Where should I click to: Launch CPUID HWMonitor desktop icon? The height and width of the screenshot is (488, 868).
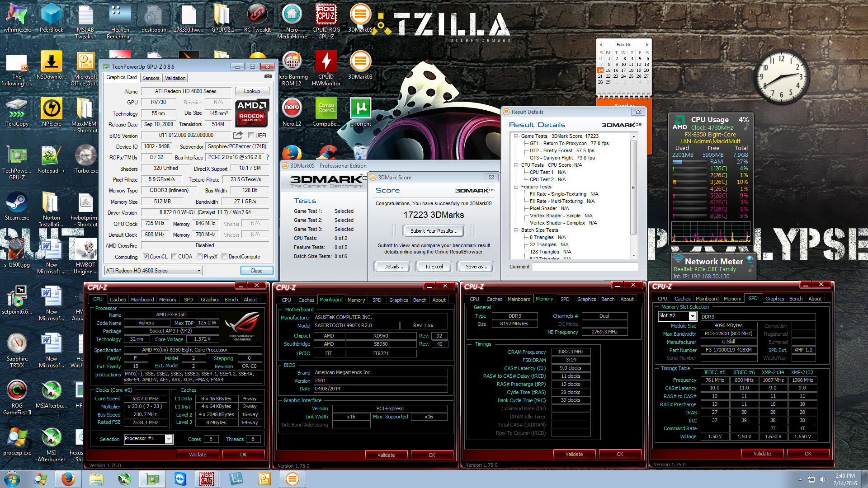click(x=326, y=68)
